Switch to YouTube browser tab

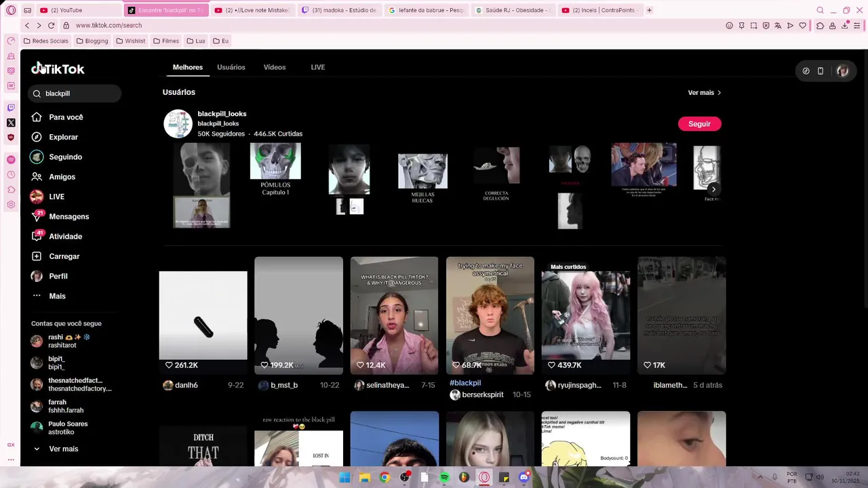pos(78,10)
